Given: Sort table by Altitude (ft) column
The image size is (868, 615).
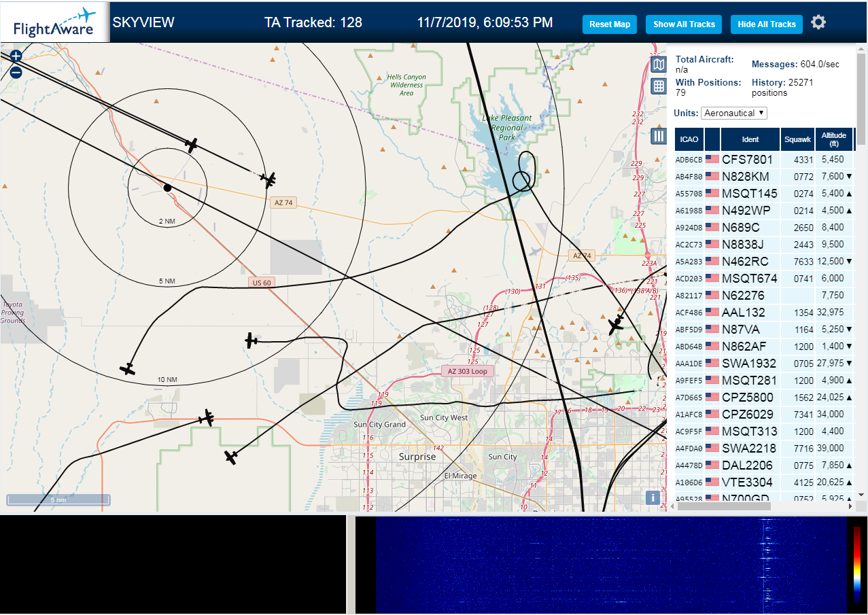Looking at the screenshot, I should point(834,139).
